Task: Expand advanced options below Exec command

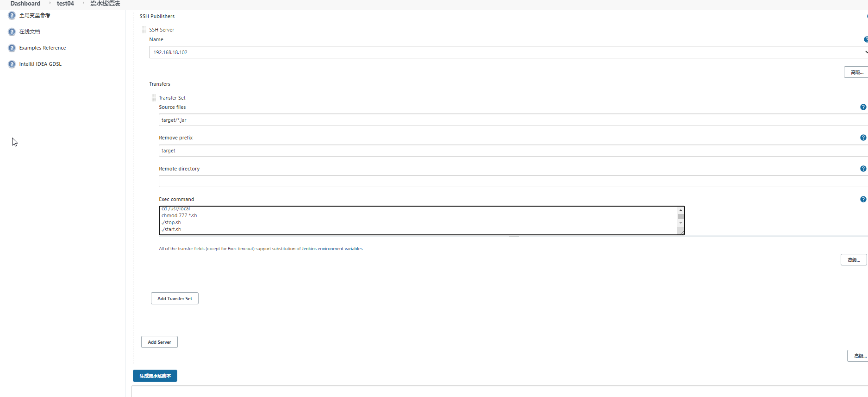Action: click(854, 260)
